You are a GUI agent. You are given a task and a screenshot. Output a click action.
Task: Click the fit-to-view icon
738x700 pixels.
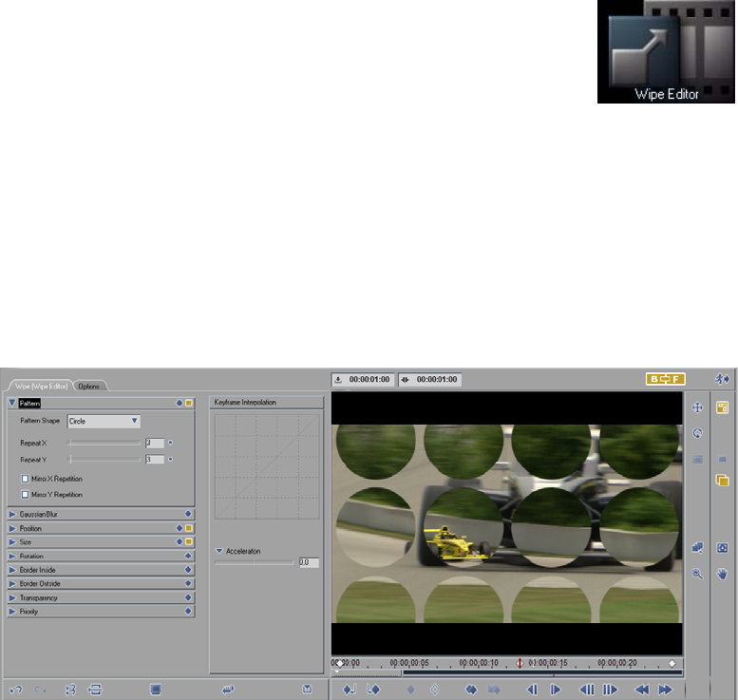722,548
